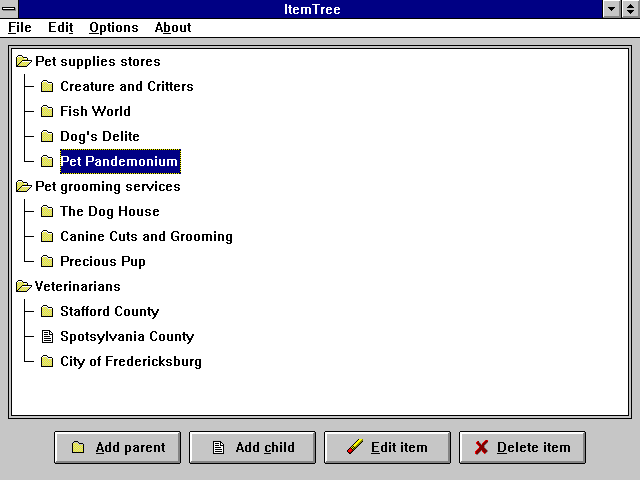The height and width of the screenshot is (480, 640).
Task: Click the folder icon next to Precious Pup
Action: [46, 261]
